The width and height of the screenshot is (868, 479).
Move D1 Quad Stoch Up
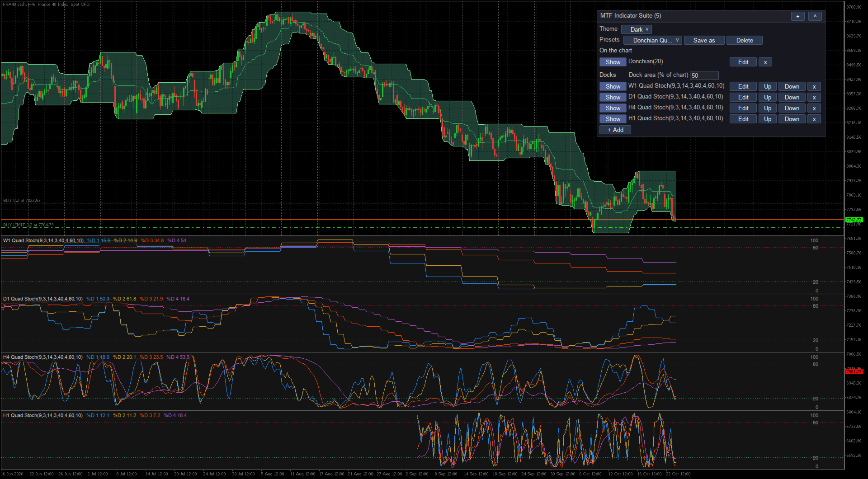(768, 97)
